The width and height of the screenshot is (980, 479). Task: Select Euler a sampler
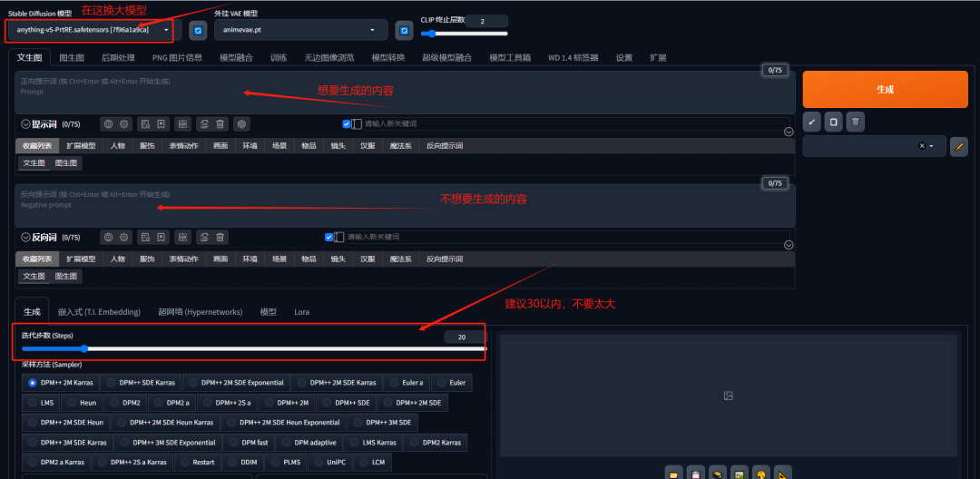point(407,383)
